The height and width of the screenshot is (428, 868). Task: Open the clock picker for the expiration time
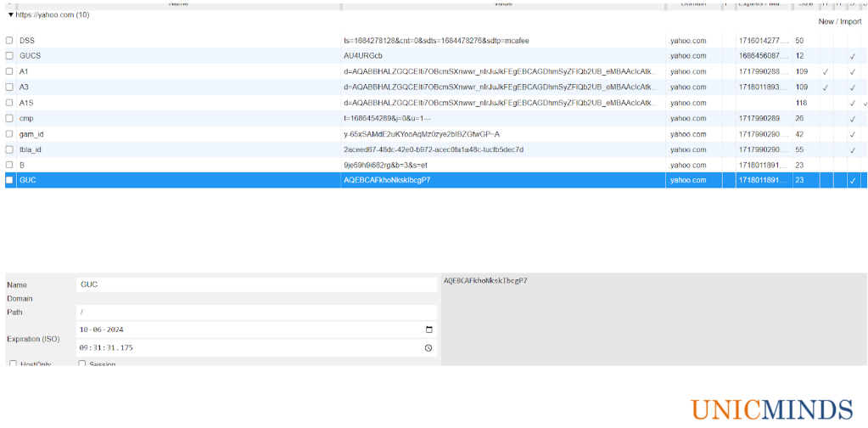tap(428, 347)
